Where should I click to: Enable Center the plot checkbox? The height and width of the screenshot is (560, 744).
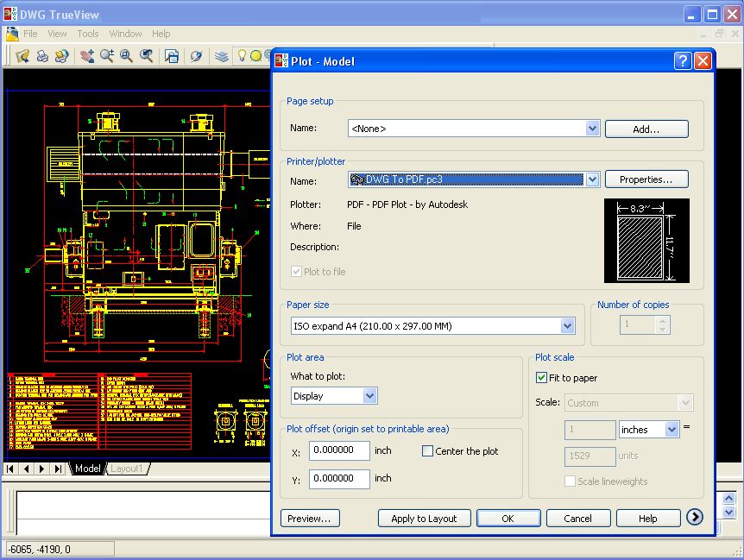427,451
